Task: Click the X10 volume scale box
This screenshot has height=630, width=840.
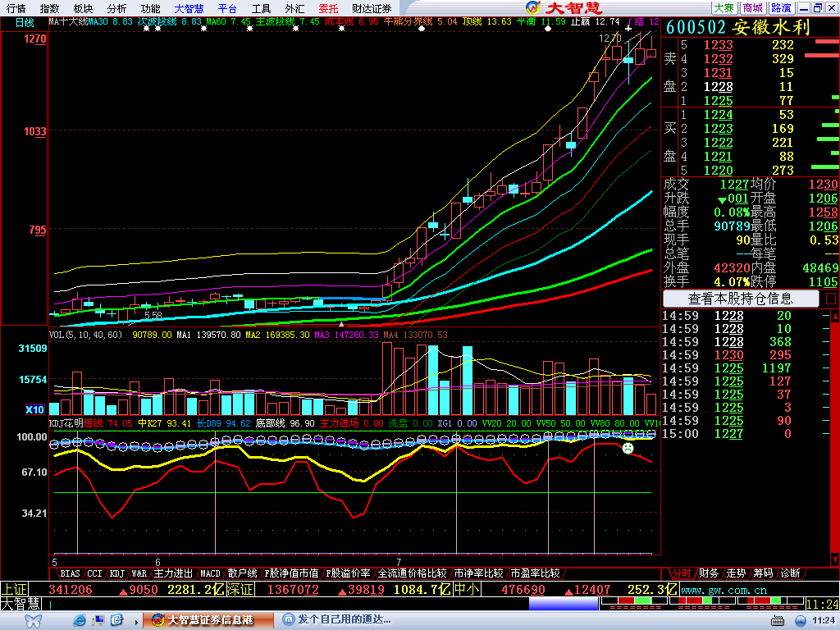Action: (34, 409)
